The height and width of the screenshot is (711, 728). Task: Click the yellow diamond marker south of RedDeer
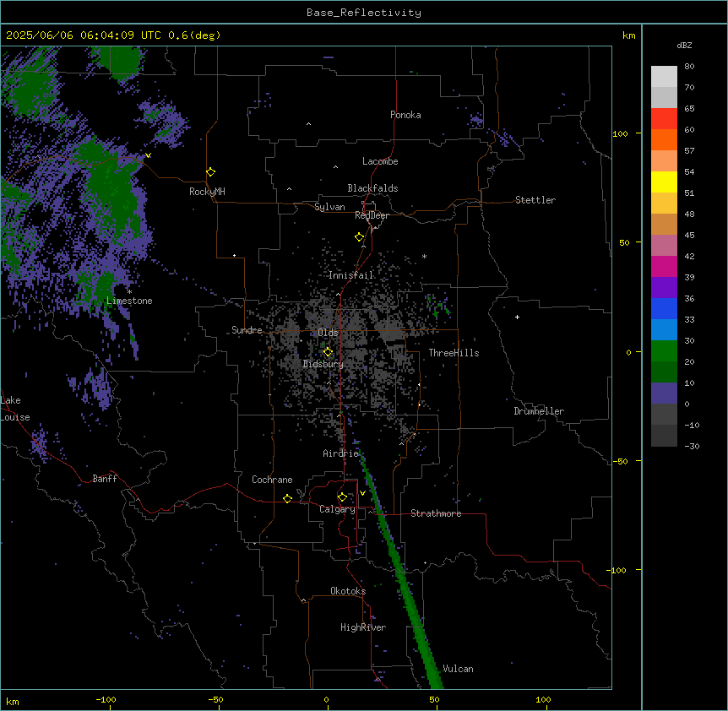pyautogui.click(x=360, y=237)
